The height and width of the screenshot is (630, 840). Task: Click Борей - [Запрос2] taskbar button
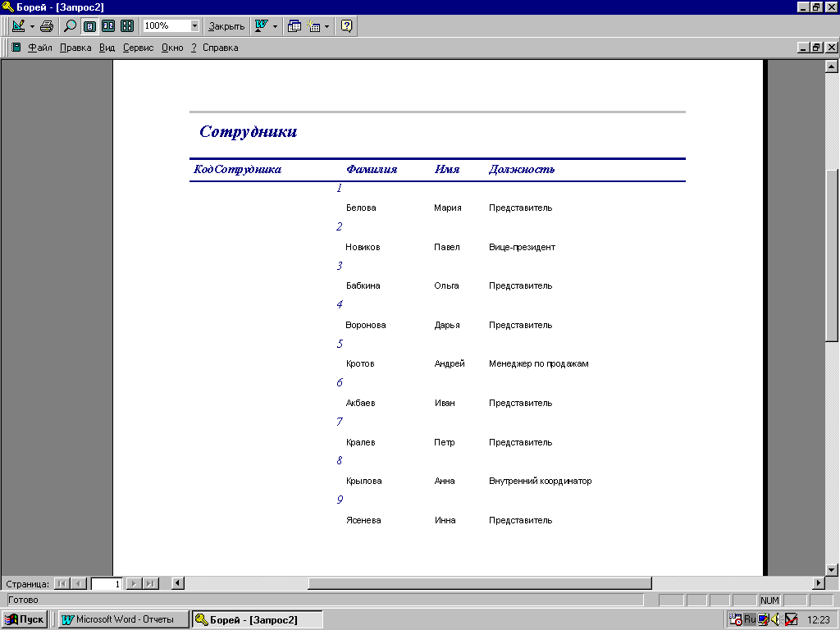pyautogui.click(x=257, y=619)
